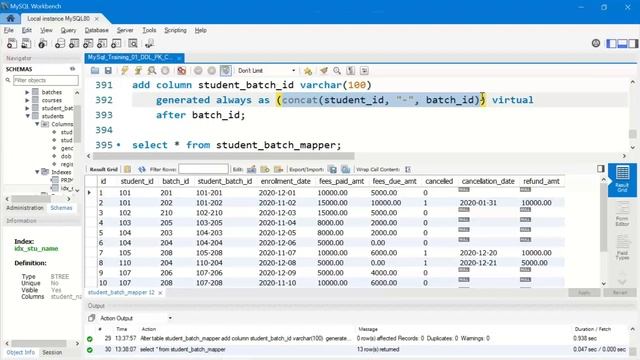This screenshot has width=640, height=360.
Task: Open Form Editor side panel button
Action: point(622,215)
